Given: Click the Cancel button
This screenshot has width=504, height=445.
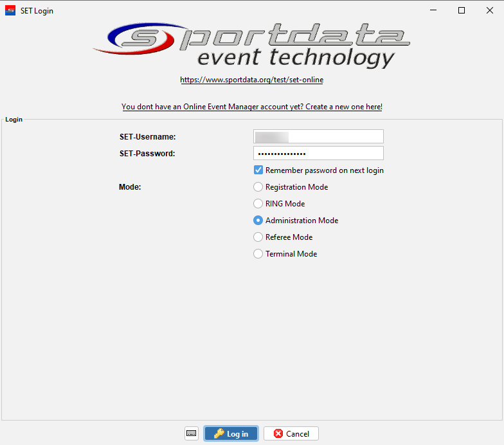Looking at the screenshot, I should [291, 433].
